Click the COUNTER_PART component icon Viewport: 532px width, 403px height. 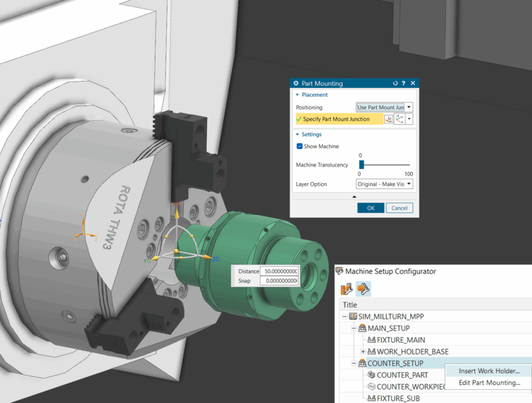[x=371, y=375]
